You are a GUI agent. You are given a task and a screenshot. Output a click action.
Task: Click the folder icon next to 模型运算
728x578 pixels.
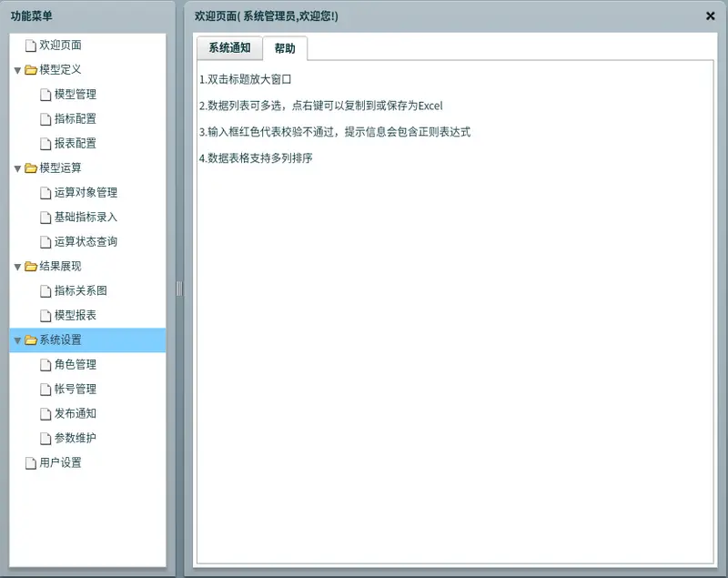pyautogui.click(x=29, y=167)
